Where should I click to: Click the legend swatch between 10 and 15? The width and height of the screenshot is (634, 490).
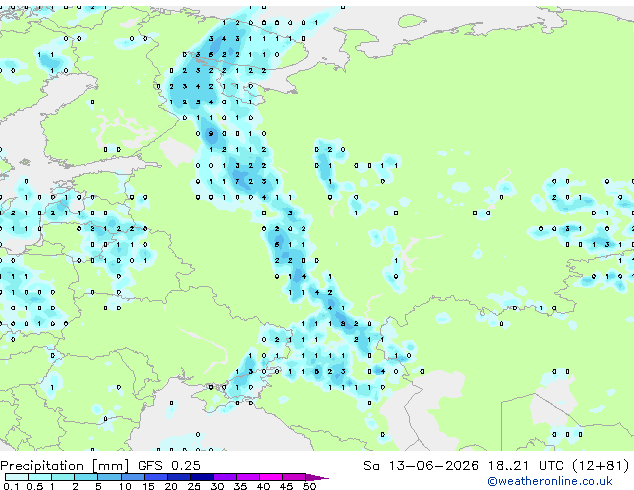click(x=133, y=477)
